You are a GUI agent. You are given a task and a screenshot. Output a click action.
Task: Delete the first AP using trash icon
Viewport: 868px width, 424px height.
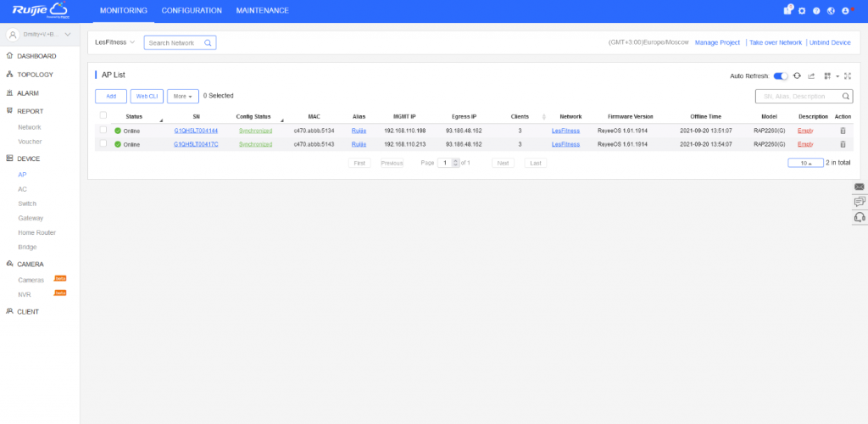coord(843,131)
